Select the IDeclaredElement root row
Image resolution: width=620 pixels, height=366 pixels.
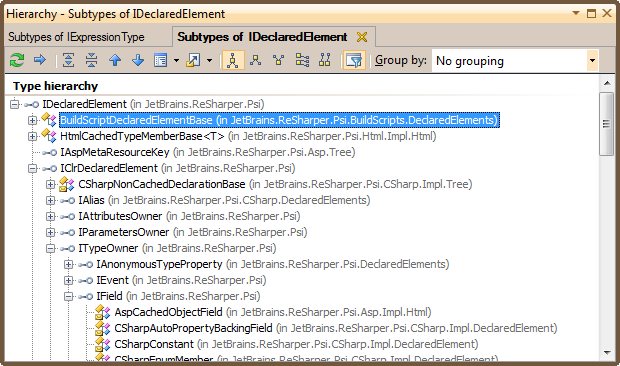point(153,104)
